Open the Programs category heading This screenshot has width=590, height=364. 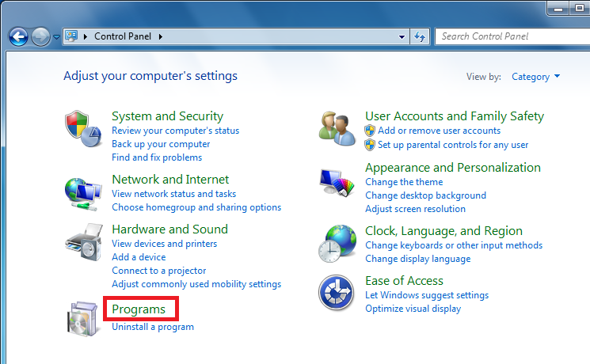(x=139, y=309)
